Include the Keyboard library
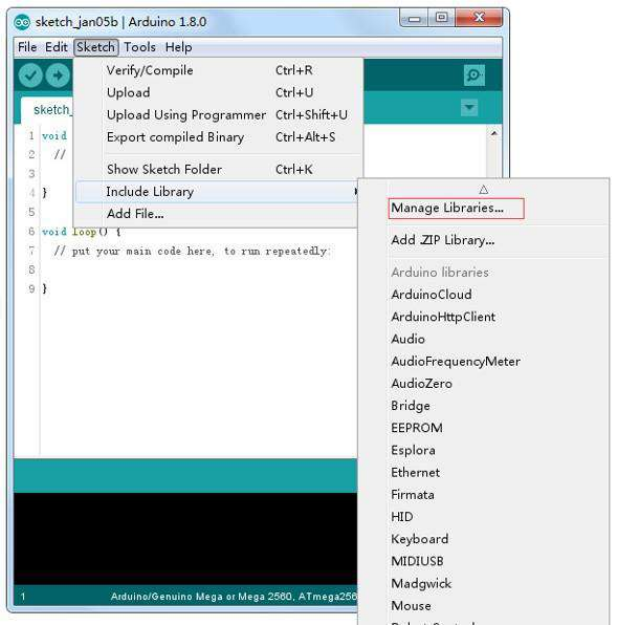This screenshot has height=625, width=617. point(420,539)
